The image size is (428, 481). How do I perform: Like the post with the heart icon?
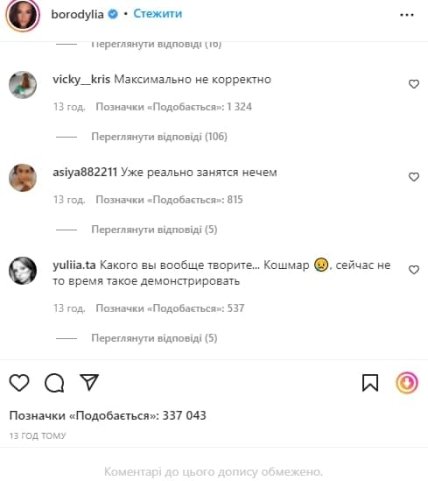(19, 382)
